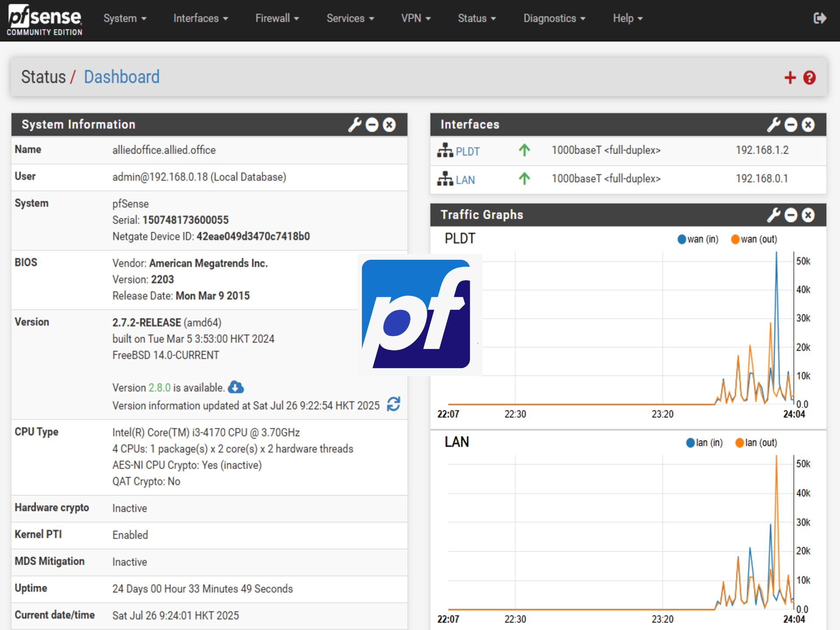Click the PLDT green up-arrow status icon

[524, 150]
